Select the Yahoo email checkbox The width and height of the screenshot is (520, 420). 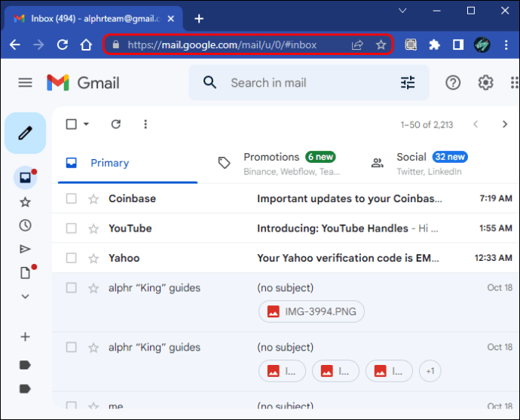(x=72, y=258)
